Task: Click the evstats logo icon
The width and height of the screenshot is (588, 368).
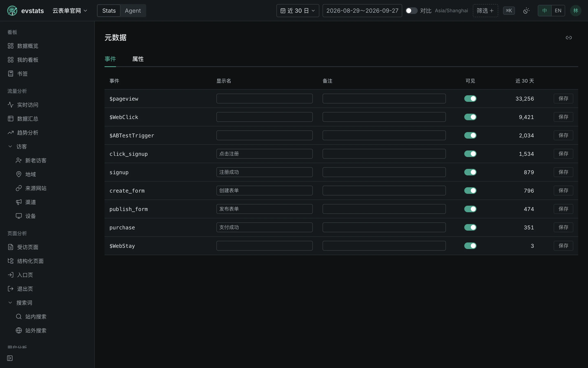Action: click(x=12, y=11)
